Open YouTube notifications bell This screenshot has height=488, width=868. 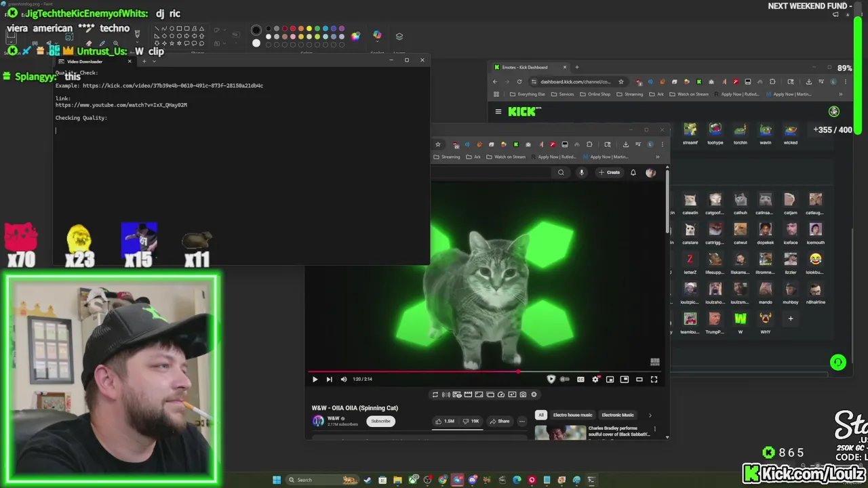pos(633,172)
